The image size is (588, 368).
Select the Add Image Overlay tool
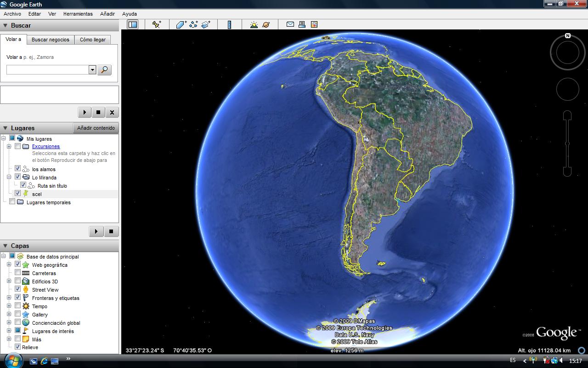coord(205,24)
